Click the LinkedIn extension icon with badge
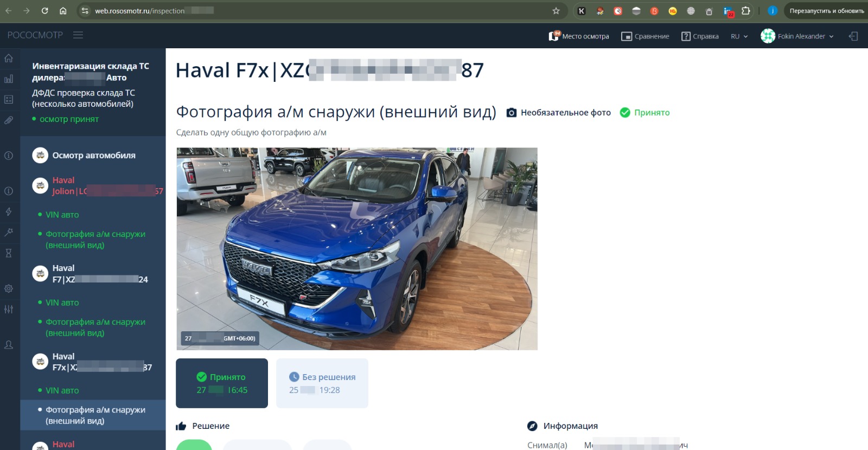868x450 pixels. click(x=728, y=11)
